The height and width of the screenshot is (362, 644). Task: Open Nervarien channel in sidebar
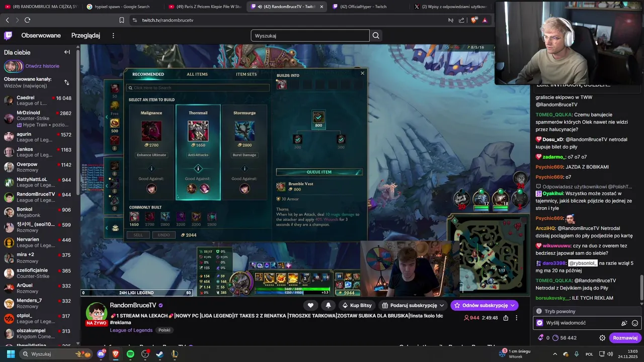pos(38,242)
